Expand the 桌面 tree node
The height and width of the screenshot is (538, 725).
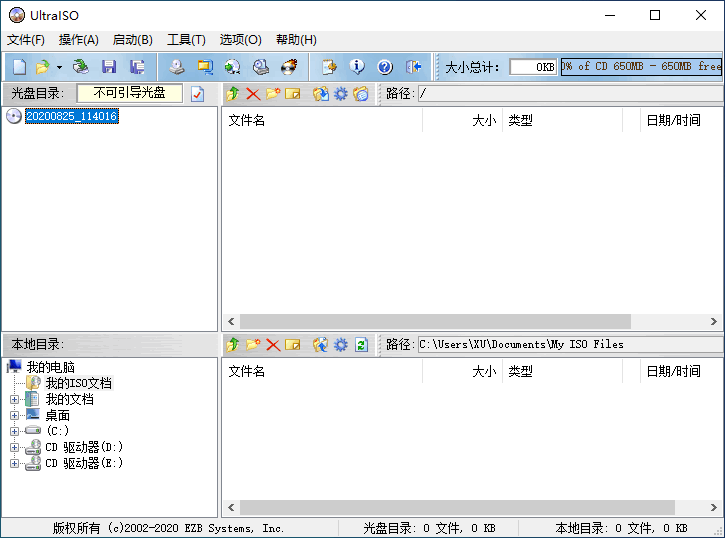click(14, 416)
